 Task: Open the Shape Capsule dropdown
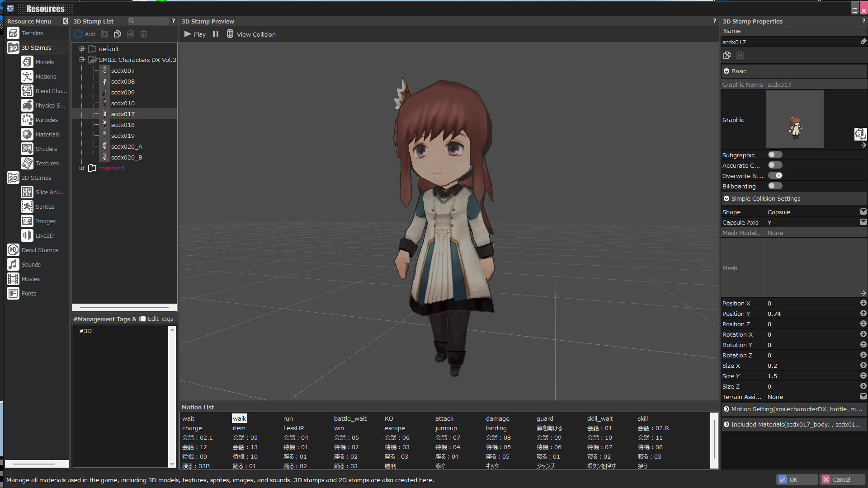(863, 211)
